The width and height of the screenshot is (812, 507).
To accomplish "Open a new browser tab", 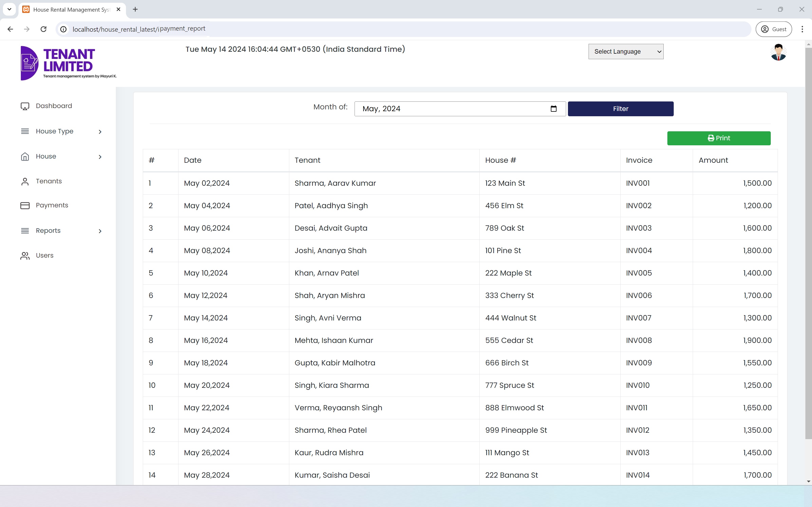I will coord(135,10).
